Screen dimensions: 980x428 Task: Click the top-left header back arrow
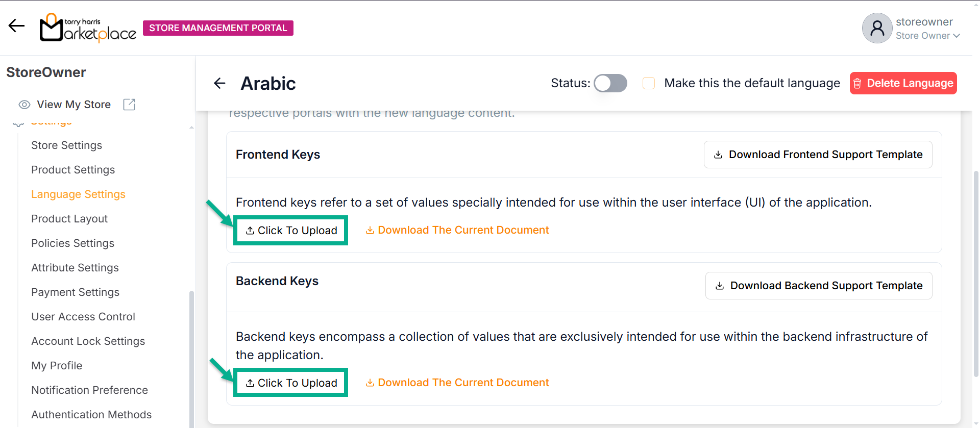(x=16, y=26)
